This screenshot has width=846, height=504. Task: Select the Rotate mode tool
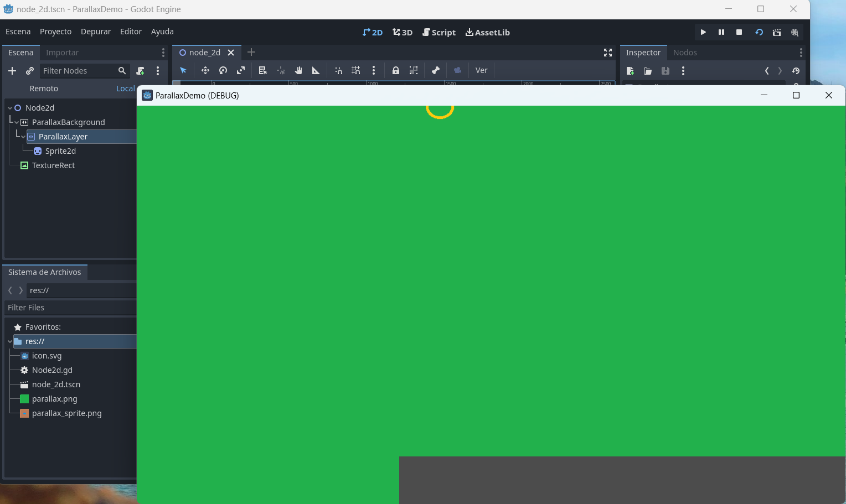(x=223, y=70)
